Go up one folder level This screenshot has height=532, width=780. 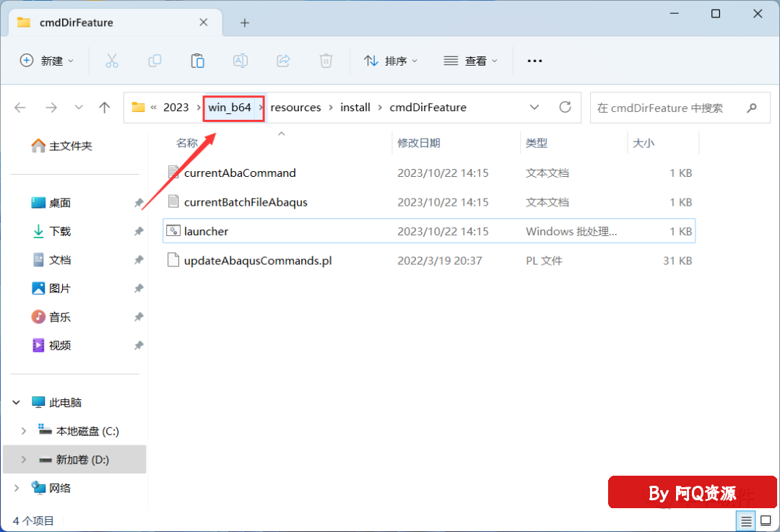pos(105,108)
